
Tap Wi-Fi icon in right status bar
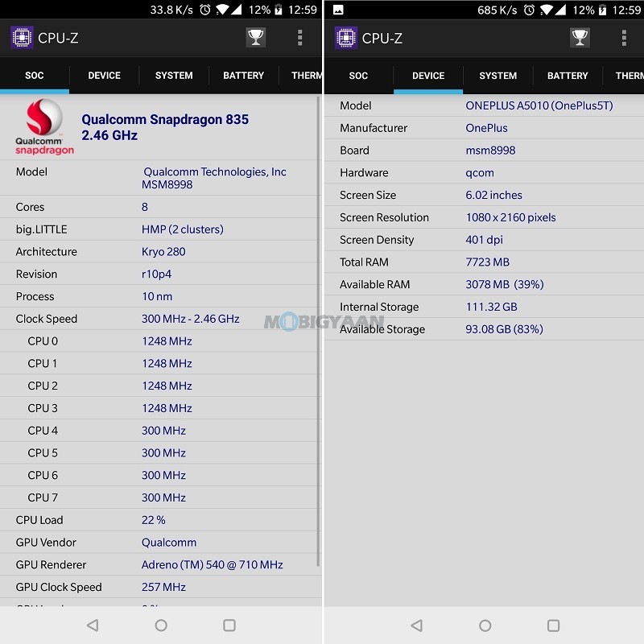pos(547,10)
